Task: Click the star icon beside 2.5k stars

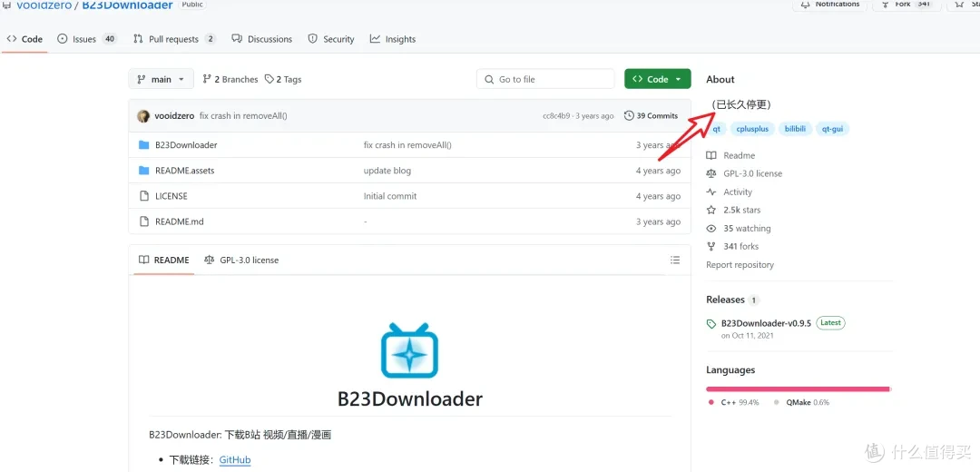Action: [711, 210]
